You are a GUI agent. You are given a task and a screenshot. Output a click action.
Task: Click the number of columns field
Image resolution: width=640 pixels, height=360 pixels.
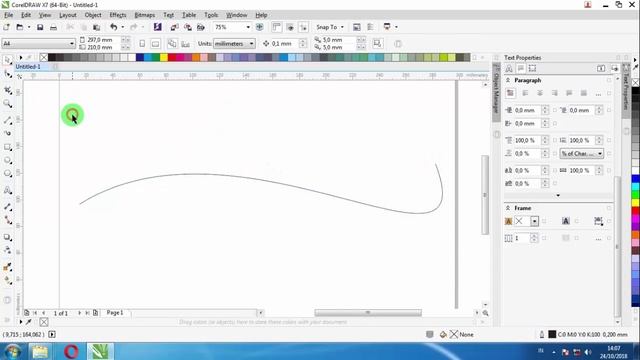click(x=522, y=238)
